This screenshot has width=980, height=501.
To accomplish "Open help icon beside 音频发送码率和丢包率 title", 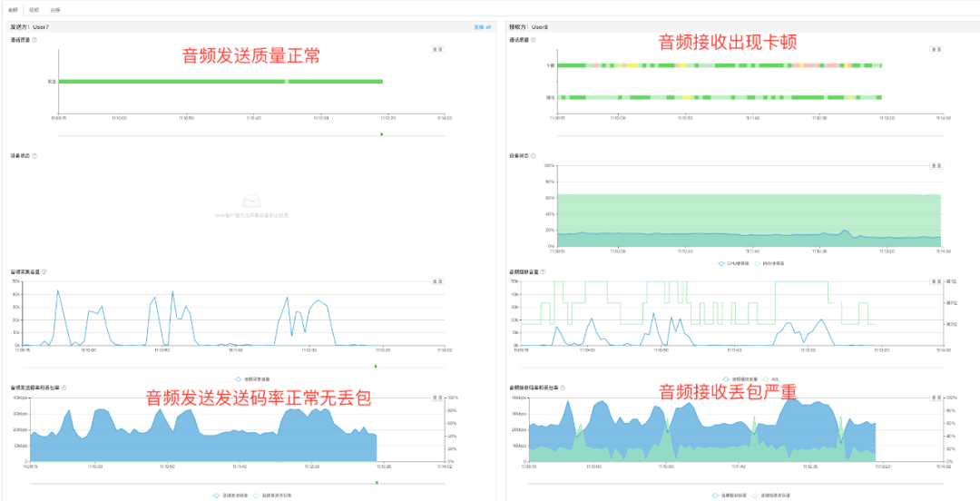I will tap(64, 388).
